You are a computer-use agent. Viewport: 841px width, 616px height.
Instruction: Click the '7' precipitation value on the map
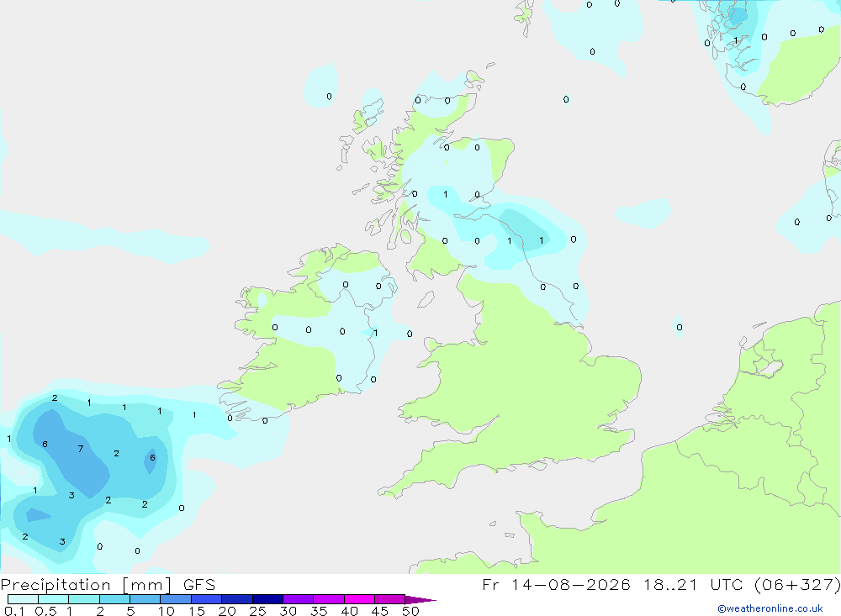[x=81, y=449]
